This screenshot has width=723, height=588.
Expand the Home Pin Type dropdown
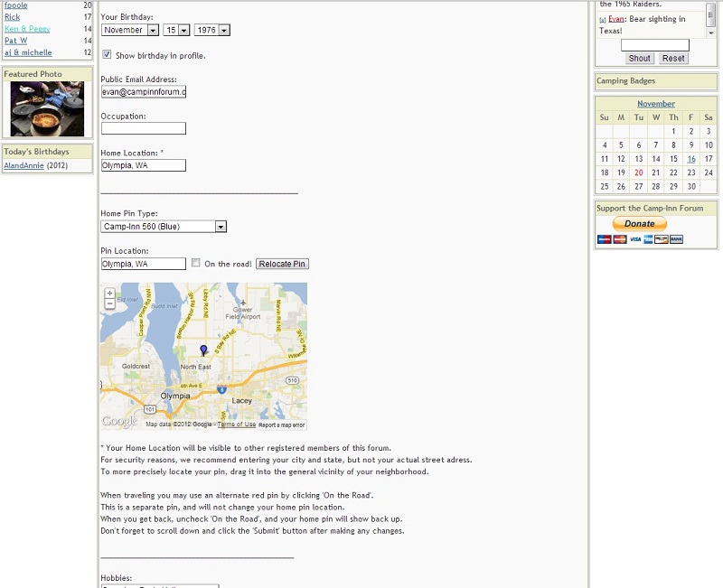tap(164, 227)
